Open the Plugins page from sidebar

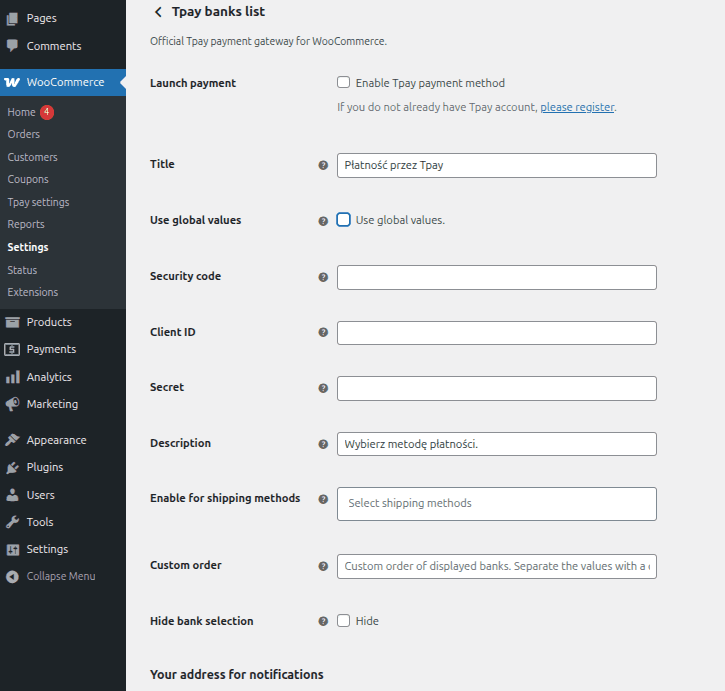coord(45,467)
